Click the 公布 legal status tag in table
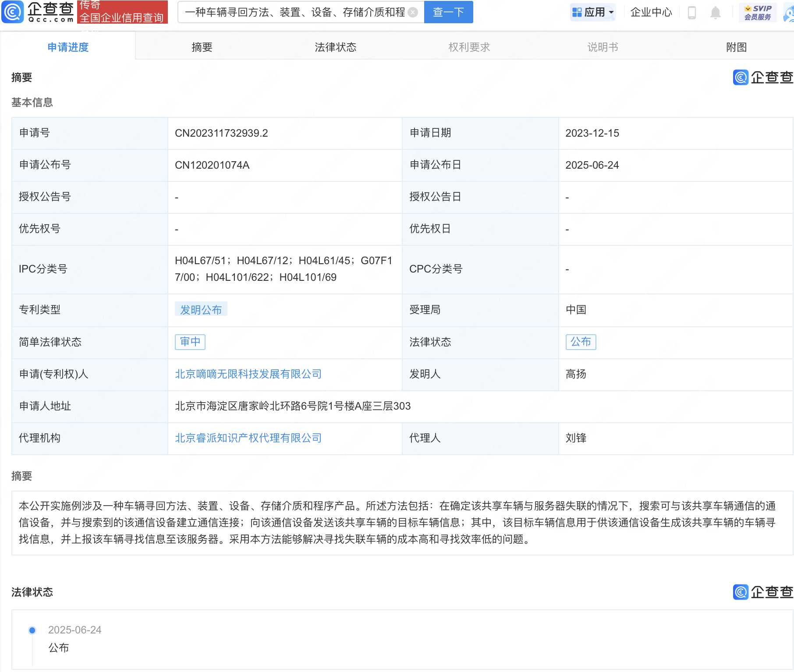 [581, 342]
